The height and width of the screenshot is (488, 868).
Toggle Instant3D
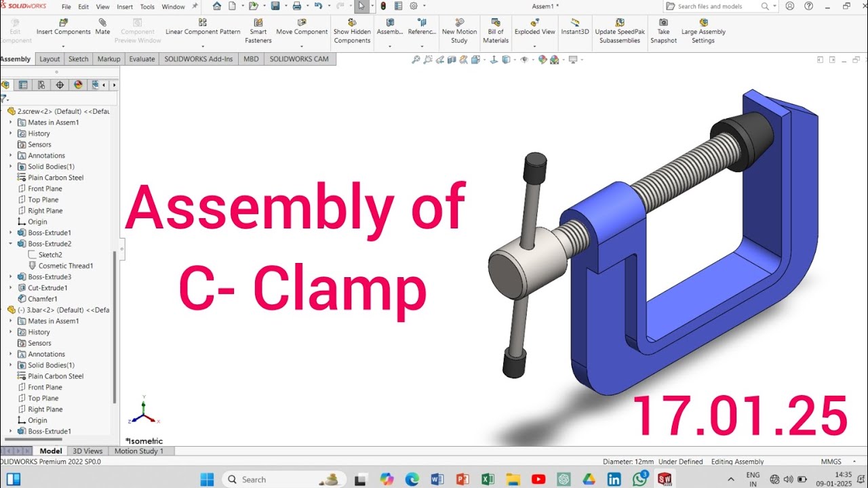575,27
